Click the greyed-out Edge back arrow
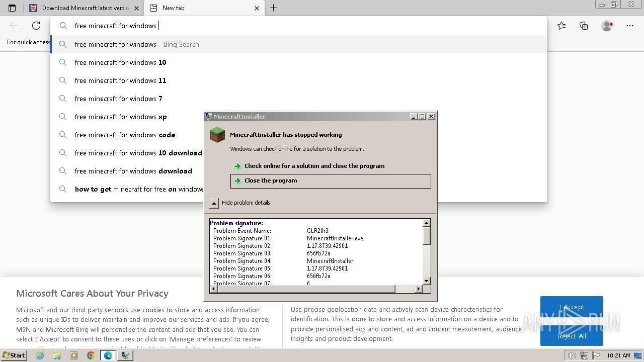The image size is (644, 362). point(14,26)
